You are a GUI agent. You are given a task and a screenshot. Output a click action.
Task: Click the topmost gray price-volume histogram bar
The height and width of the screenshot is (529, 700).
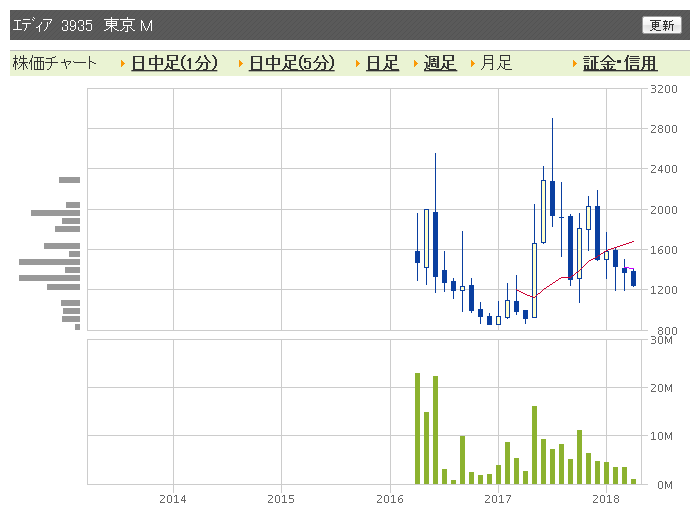point(70,180)
